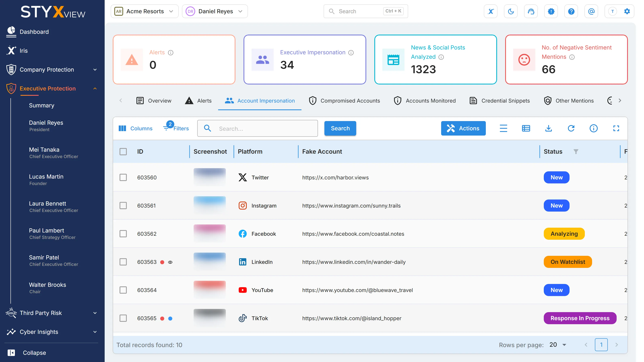Screen dimensions: 644x362
Task: Open the Daniel Reyes executive dropdown
Action: click(x=215, y=11)
